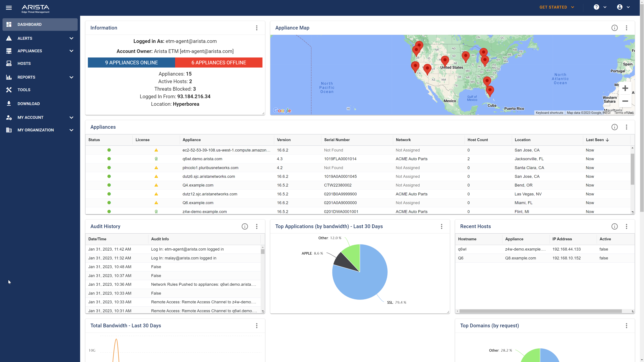Expand the My Organization sidebar section
This screenshot has height=362, width=644.
[x=71, y=130]
